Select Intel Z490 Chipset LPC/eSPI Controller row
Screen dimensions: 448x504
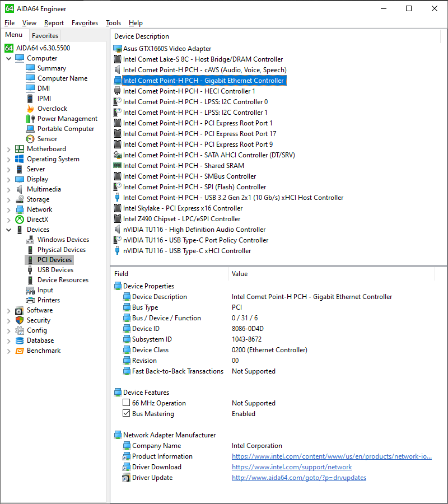181,219
